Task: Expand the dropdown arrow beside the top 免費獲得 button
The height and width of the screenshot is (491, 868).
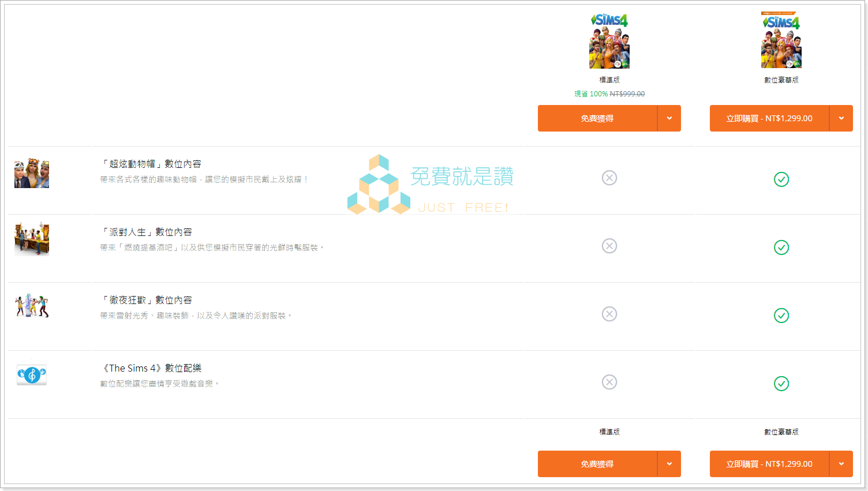Action: 669,118
